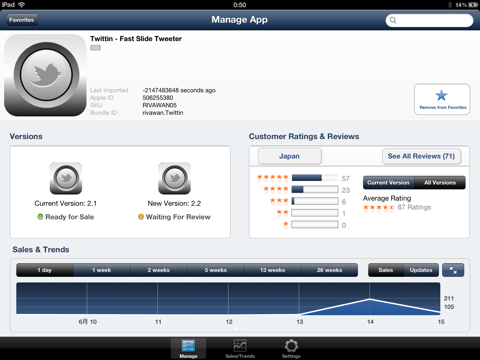Click the '87 Ratings' text
Image resolution: width=480 pixels, height=360 pixels.
point(414,207)
